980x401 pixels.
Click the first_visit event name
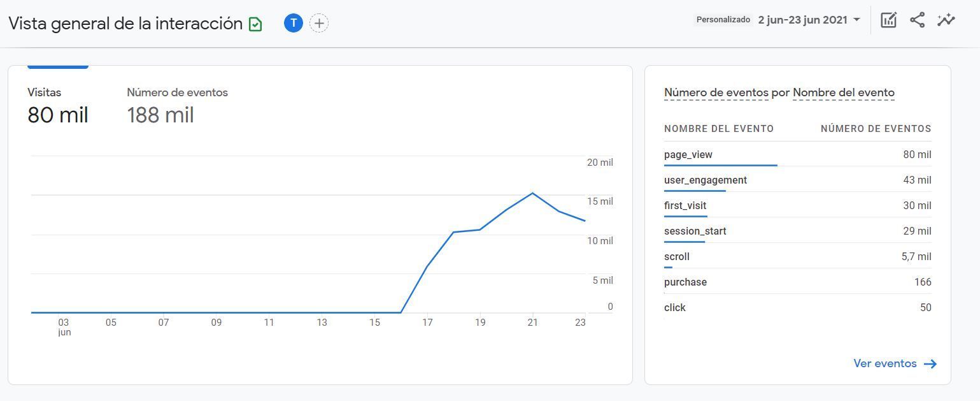pos(685,205)
